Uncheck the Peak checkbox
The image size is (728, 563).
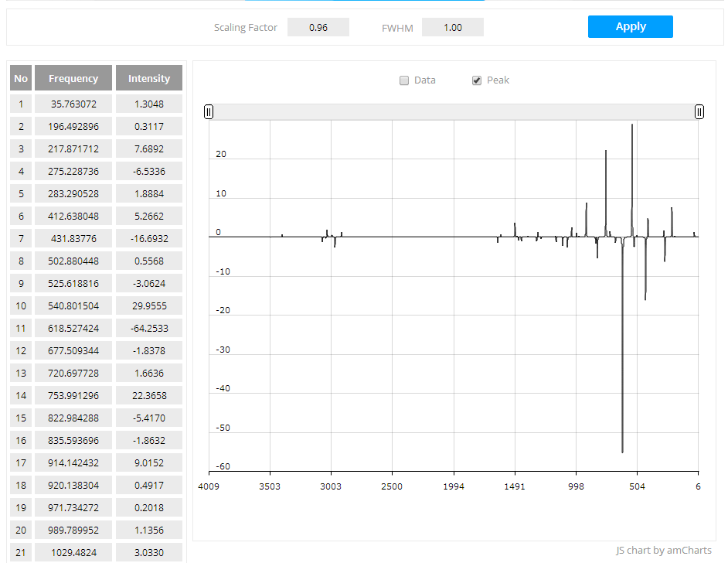pyautogui.click(x=477, y=80)
